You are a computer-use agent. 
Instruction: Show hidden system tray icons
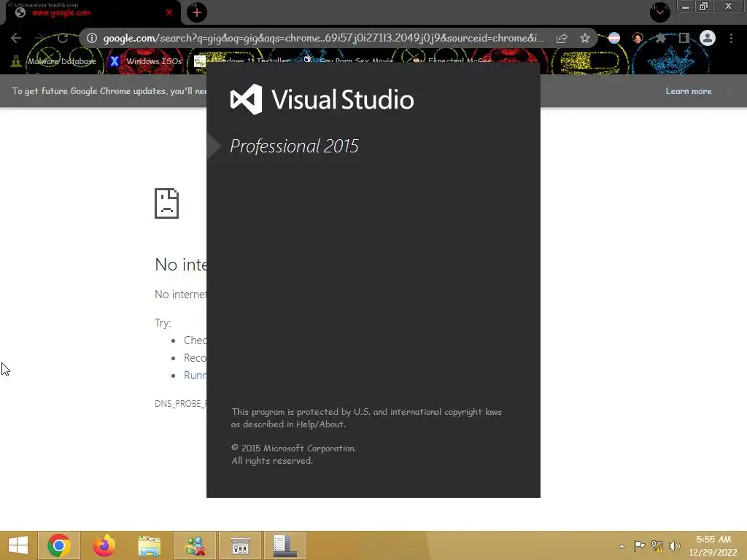(x=622, y=546)
